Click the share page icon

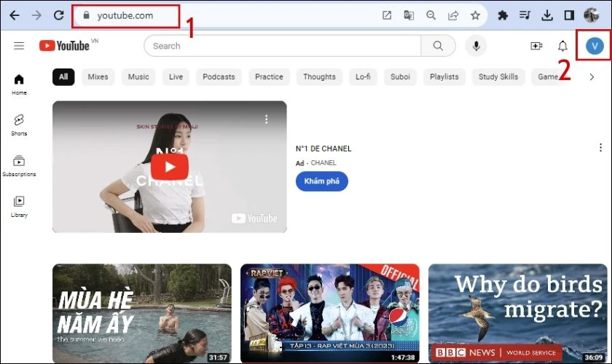tap(453, 15)
